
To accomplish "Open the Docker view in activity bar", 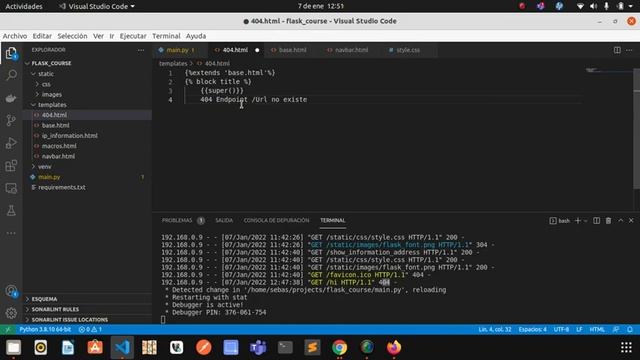I will coord(11,98).
